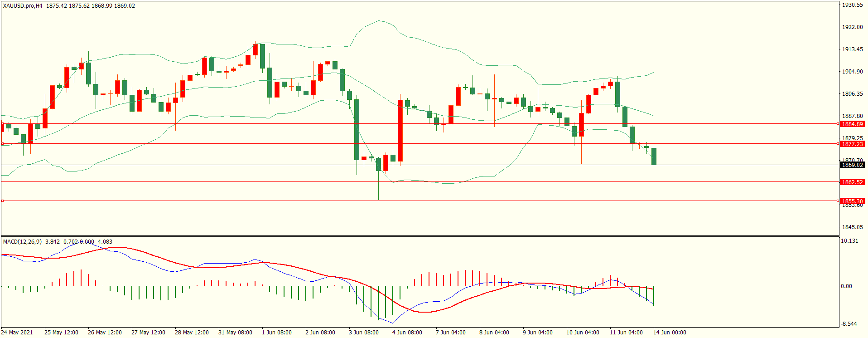Click the 25 May 12:00 time label
The height and width of the screenshot is (338, 868).
61,333
